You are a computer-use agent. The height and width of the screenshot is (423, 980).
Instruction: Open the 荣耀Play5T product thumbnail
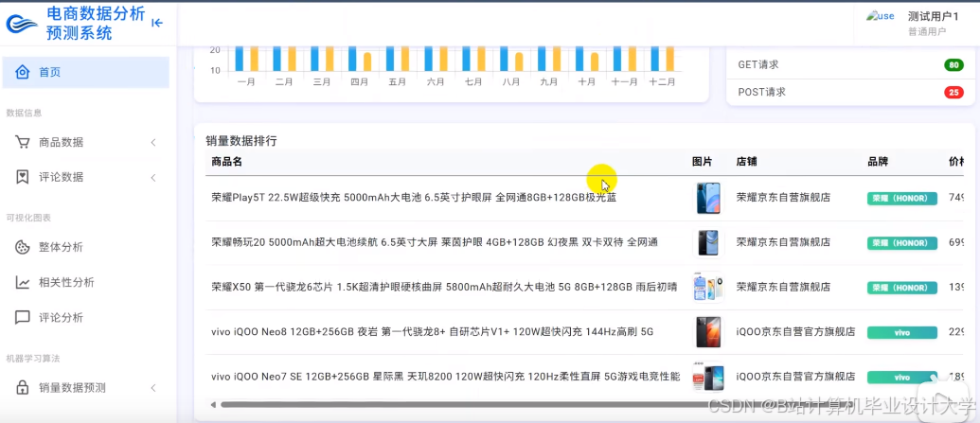pyautogui.click(x=708, y=198)
